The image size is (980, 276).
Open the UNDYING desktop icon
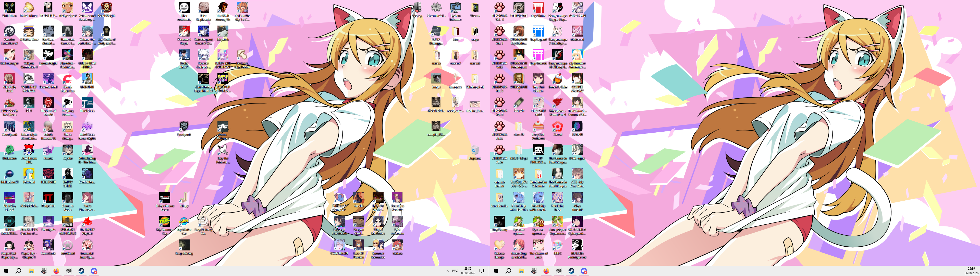coord(87,81)
